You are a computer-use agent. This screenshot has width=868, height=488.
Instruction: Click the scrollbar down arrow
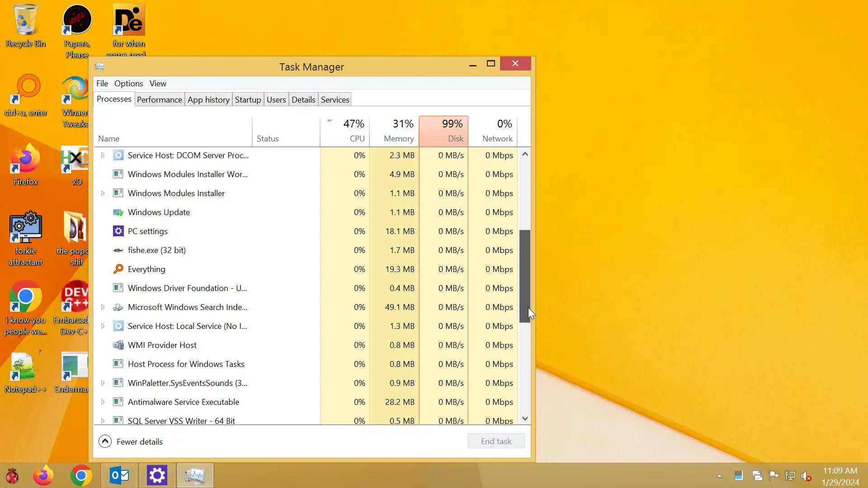[525, 419]
